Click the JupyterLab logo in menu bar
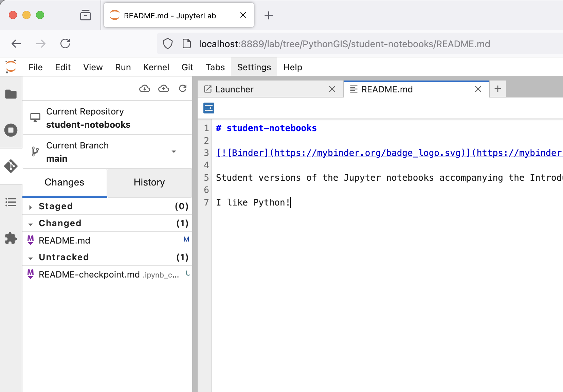 (x=11, y=67)
